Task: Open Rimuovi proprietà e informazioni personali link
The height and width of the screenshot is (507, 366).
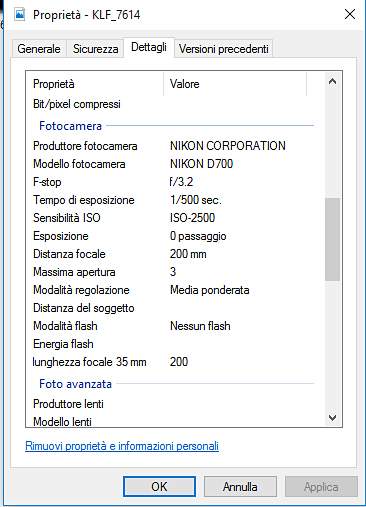Action: tap(122, 446)
